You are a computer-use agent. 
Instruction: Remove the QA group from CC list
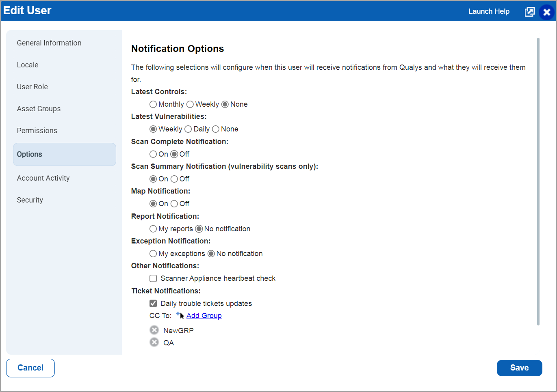(154, 342)
